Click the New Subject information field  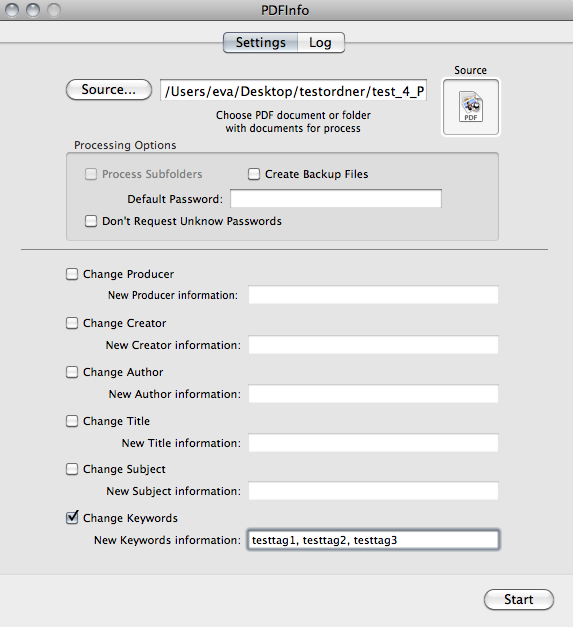(x=373, y=491)
